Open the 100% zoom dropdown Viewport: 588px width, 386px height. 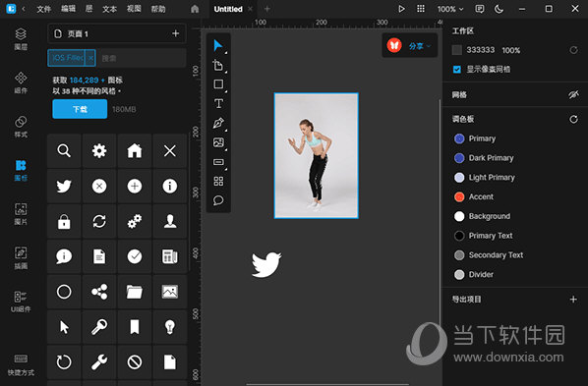pyautogui.click(x=450, y=9)
